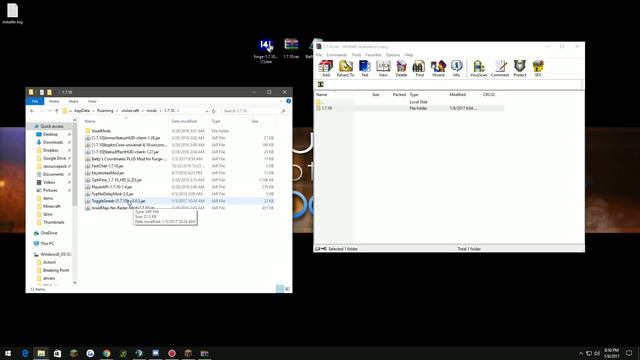Click the Up arrow in File Explorer
This screenshot has width=640, height=360.
(56, 111)
